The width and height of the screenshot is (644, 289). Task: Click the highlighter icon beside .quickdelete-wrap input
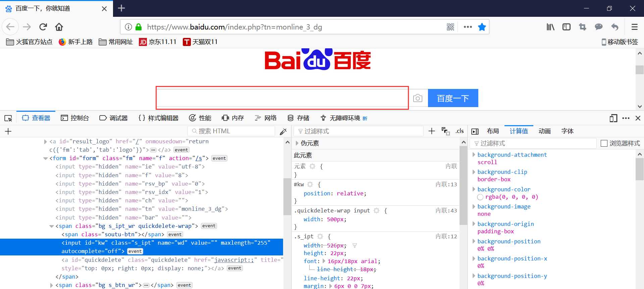(376, 210)
